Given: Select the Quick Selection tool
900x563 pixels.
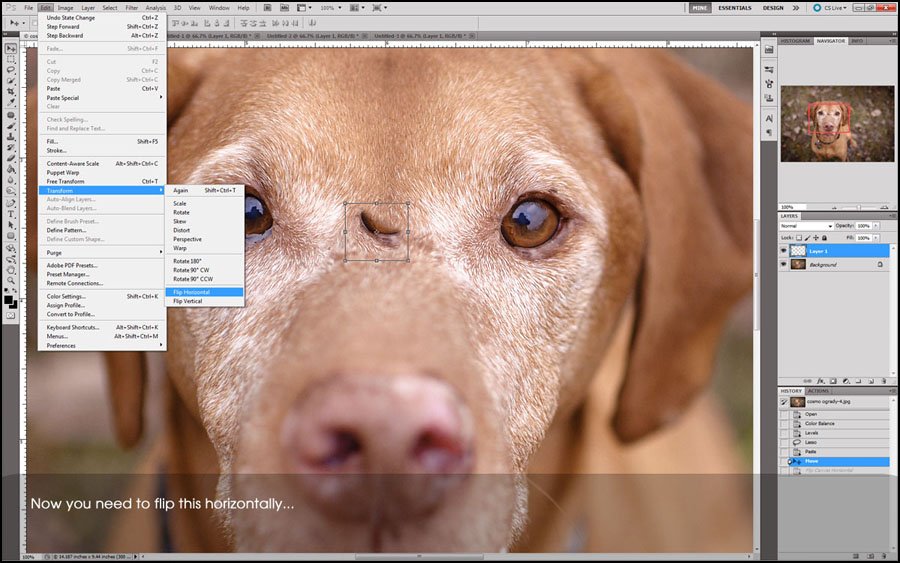Looking at the screenshot, I should tap(11, 81).
